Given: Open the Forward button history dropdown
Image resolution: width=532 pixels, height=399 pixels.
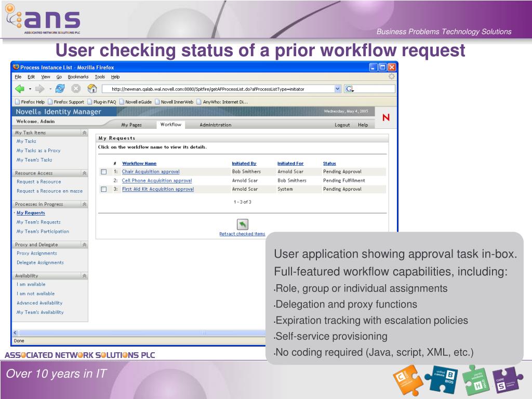Looking at the screenshot, I should click(x=50, y=89).
